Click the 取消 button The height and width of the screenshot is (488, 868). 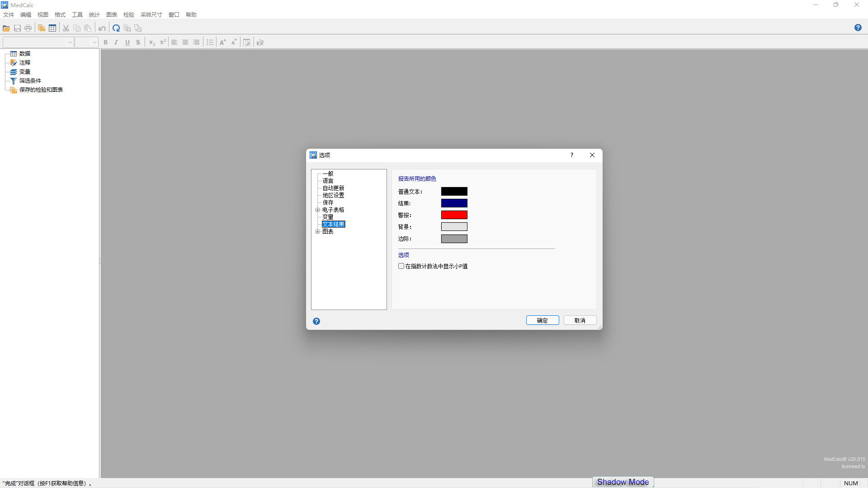(580, 320)
